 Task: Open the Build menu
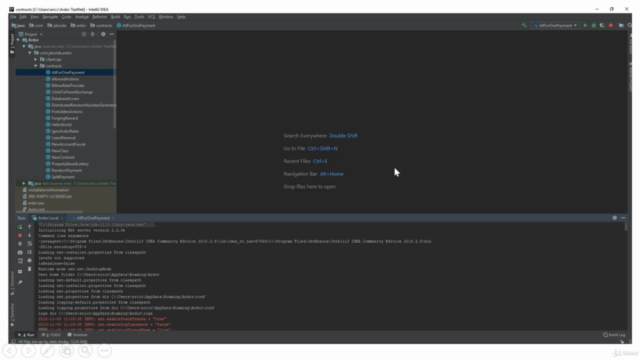[116, 17]
